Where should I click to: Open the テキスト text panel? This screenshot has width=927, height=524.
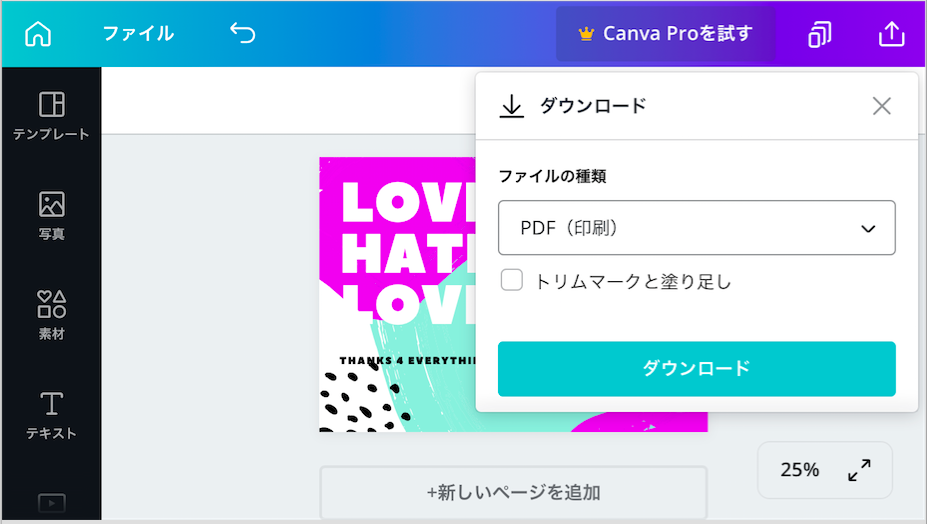click(51, 415)
